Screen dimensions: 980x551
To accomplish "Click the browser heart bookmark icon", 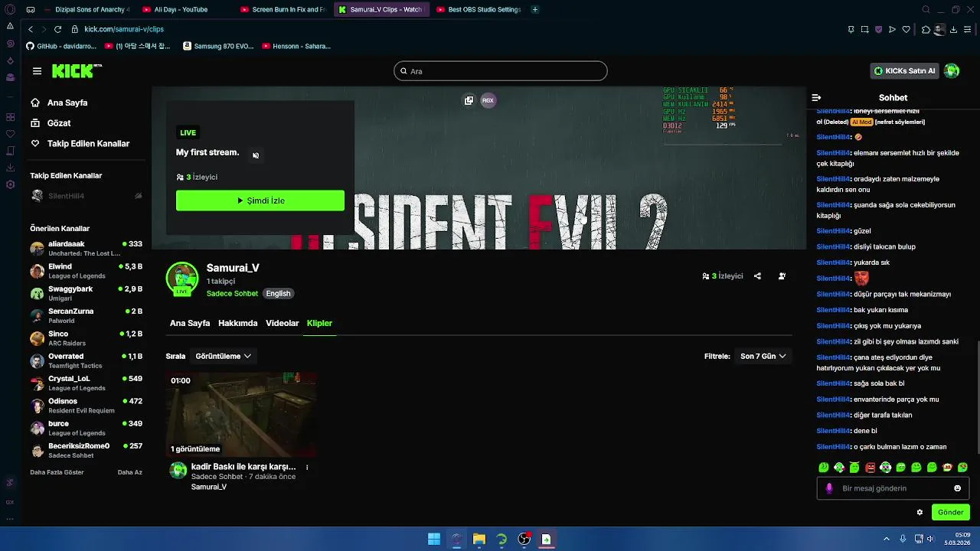I will (906, 29).
